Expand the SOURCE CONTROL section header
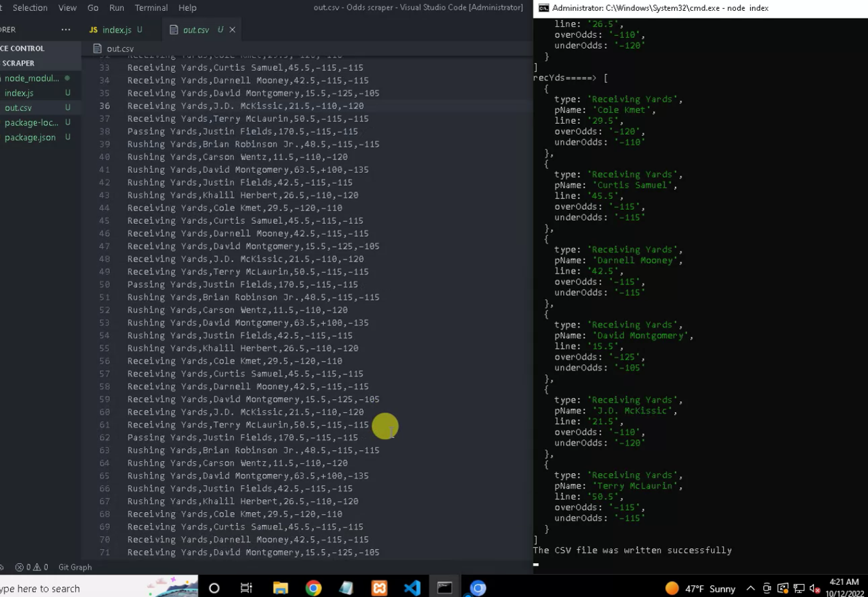Image resolution: width=868 pixels, height=597 pixels. (22, 48)
